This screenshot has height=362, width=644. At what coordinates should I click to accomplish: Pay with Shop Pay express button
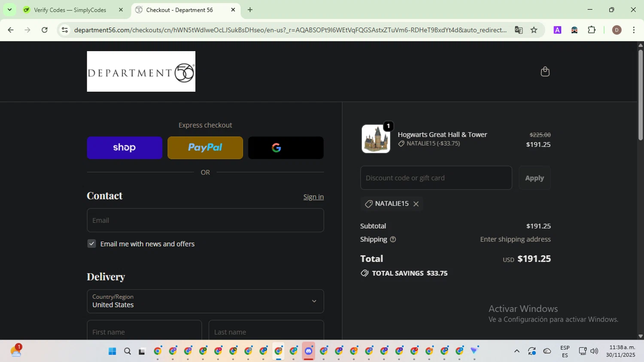click(125, 148)
